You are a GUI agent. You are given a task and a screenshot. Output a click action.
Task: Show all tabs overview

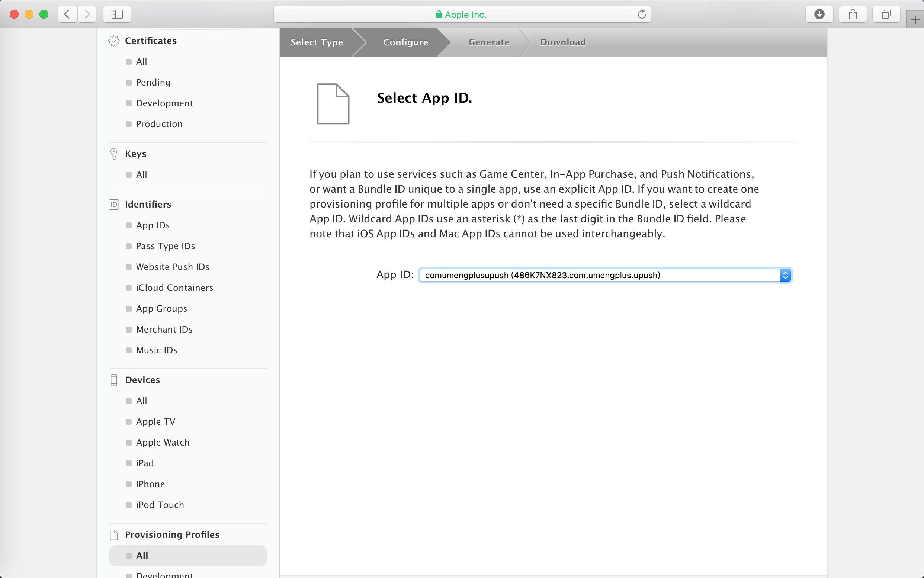coord(886,15)
